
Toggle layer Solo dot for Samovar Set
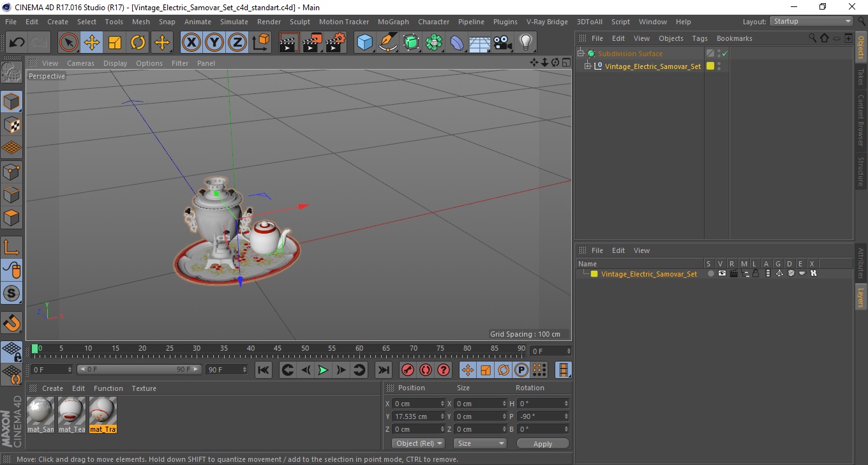pyautogui.click(x=710, y=274)
